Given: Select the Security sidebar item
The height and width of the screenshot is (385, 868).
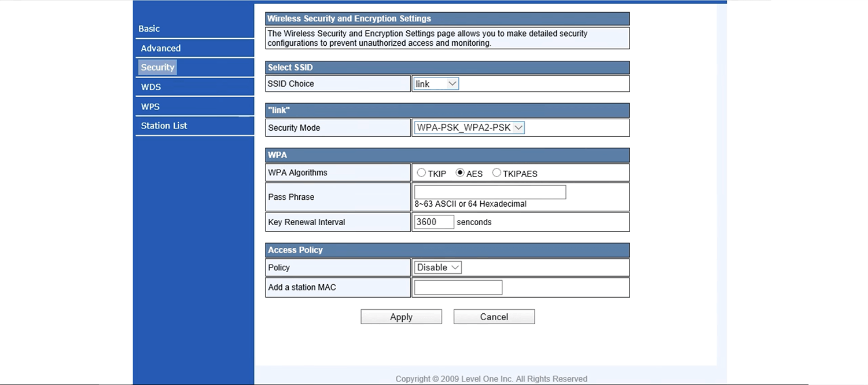Looking at the screenshot, I should point(157,68).
